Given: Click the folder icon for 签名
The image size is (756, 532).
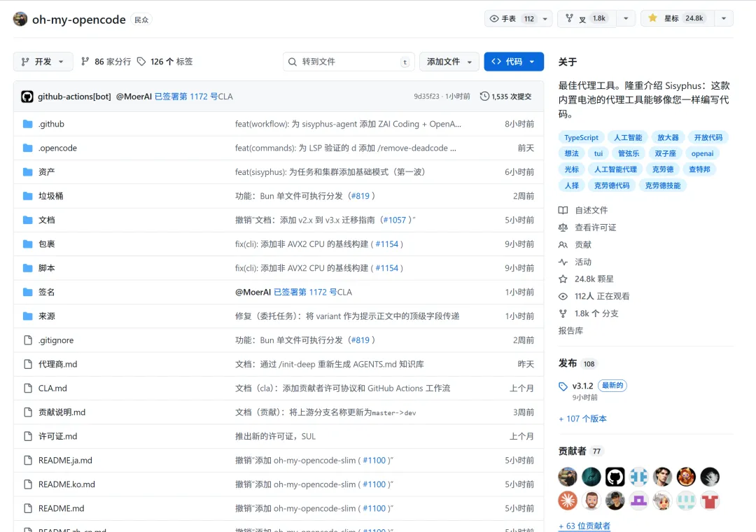Looking at the screenshot, I should tap(28, 292).
